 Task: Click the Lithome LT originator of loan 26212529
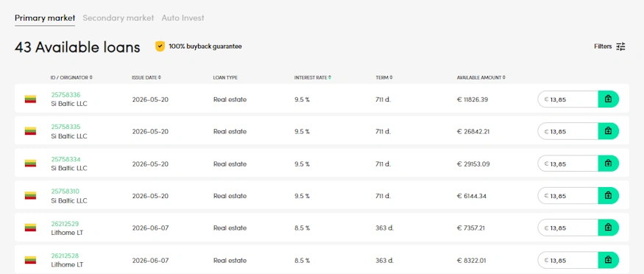(x=67, y=233)
